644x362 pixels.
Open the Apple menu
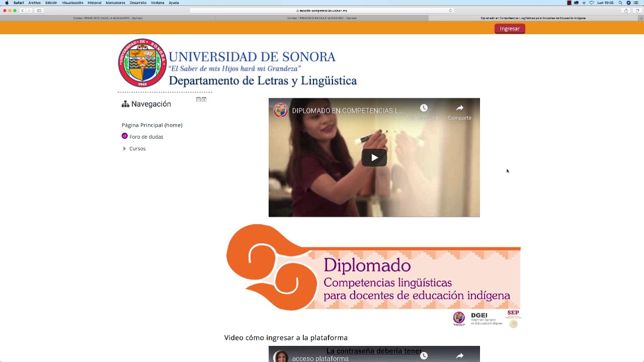7,3
